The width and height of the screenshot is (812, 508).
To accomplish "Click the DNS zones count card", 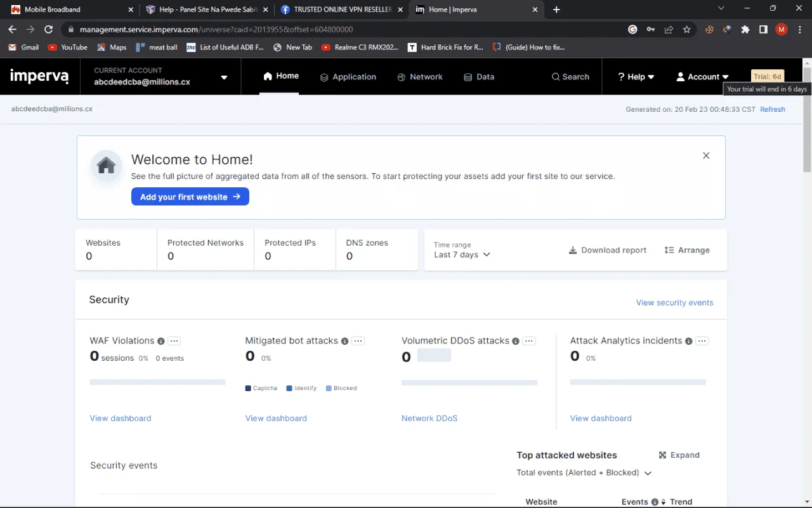I will point(377,250).
